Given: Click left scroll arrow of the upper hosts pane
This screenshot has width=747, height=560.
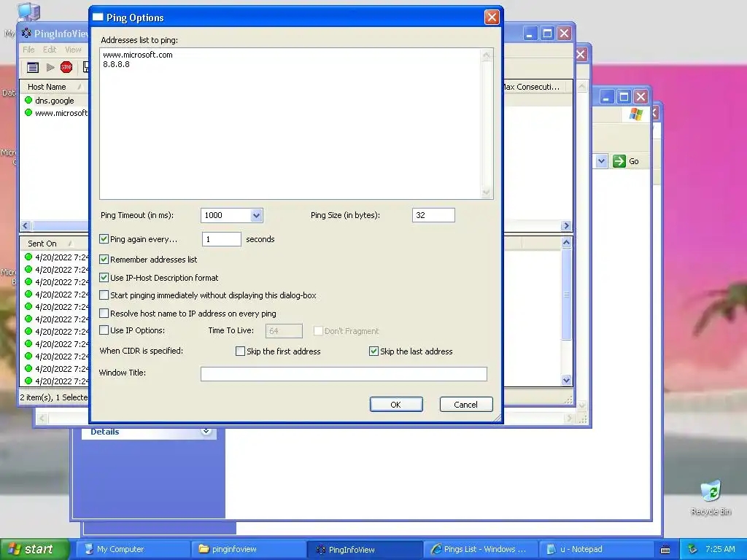Looking at the screenshot, I should (x=26, y=226).
